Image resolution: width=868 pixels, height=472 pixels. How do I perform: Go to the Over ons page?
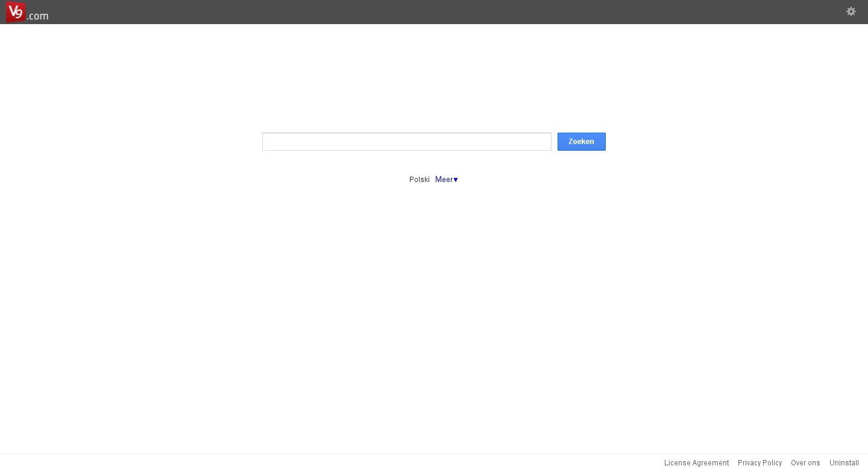click(805, 463)
